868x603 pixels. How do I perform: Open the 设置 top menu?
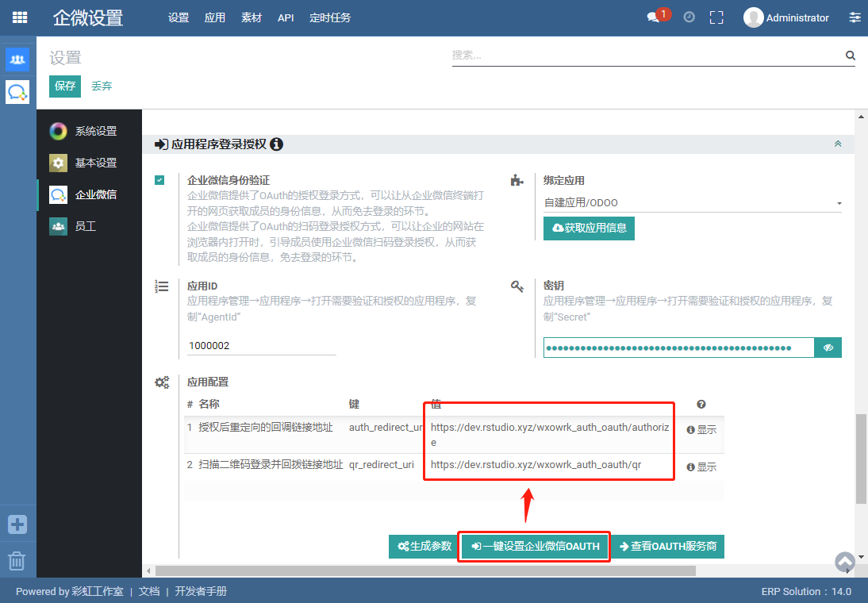(x=179, y=17)
